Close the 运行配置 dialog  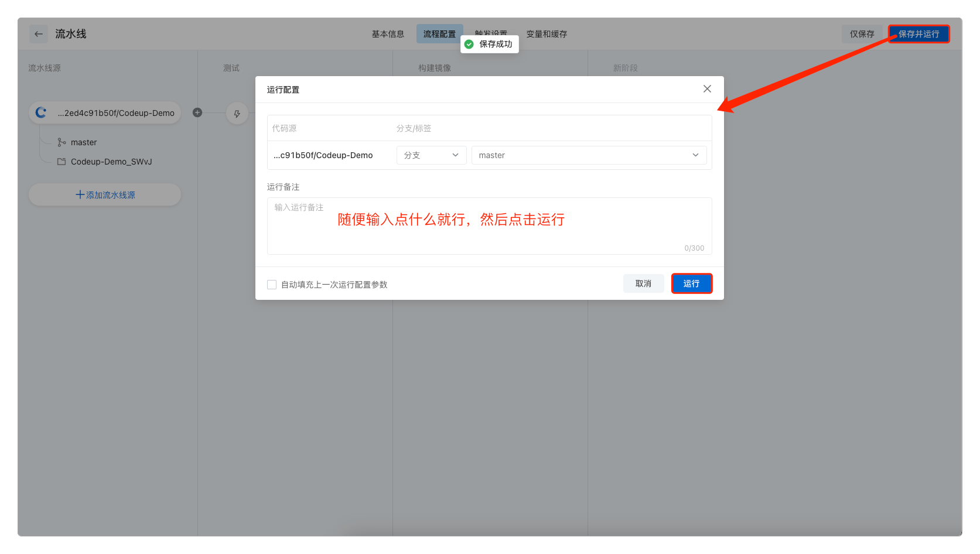point(707,89)
